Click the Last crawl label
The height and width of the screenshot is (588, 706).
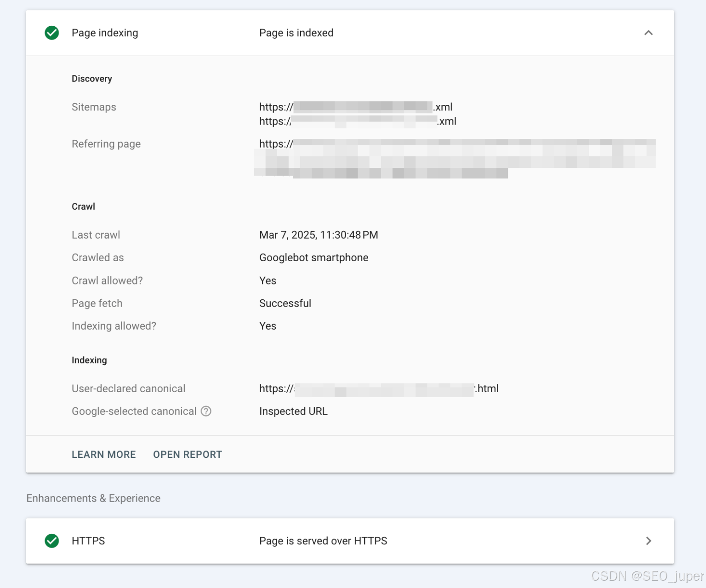click(96, 235)
